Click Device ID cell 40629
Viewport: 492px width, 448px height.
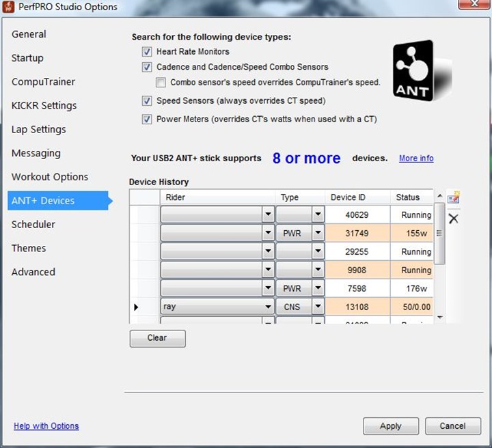(357, 214)
